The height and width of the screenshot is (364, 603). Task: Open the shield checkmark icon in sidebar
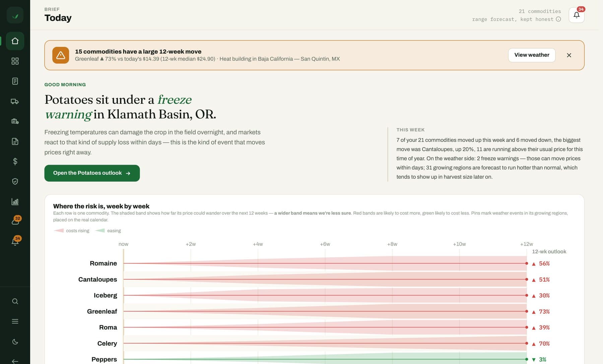click(15, 181)
